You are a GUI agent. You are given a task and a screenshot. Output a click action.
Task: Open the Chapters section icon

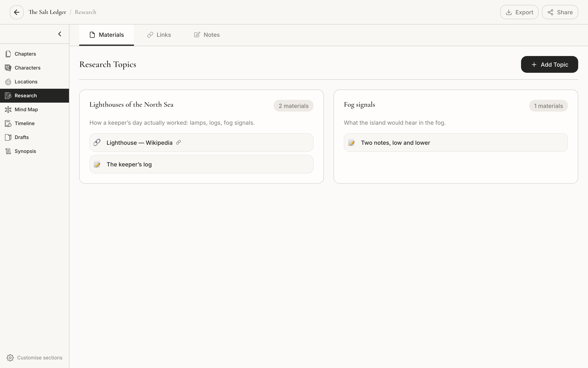(x=8, y=54)
